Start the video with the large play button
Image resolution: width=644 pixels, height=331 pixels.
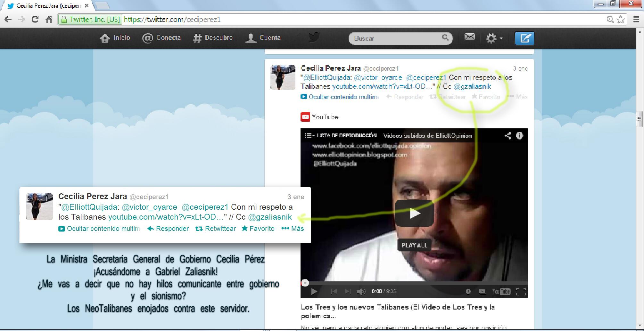click(414, 213)
